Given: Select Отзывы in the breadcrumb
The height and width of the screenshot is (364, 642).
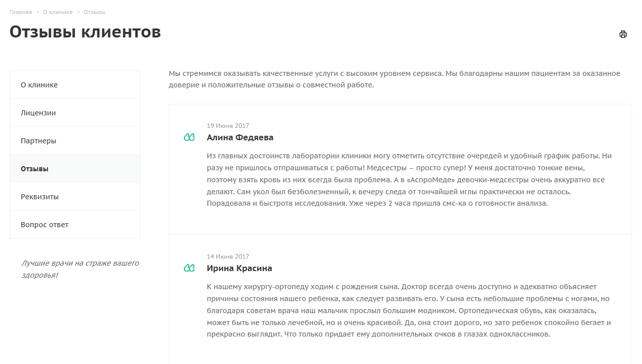Looking at the screenshot, I should click(x=94, y=12).
